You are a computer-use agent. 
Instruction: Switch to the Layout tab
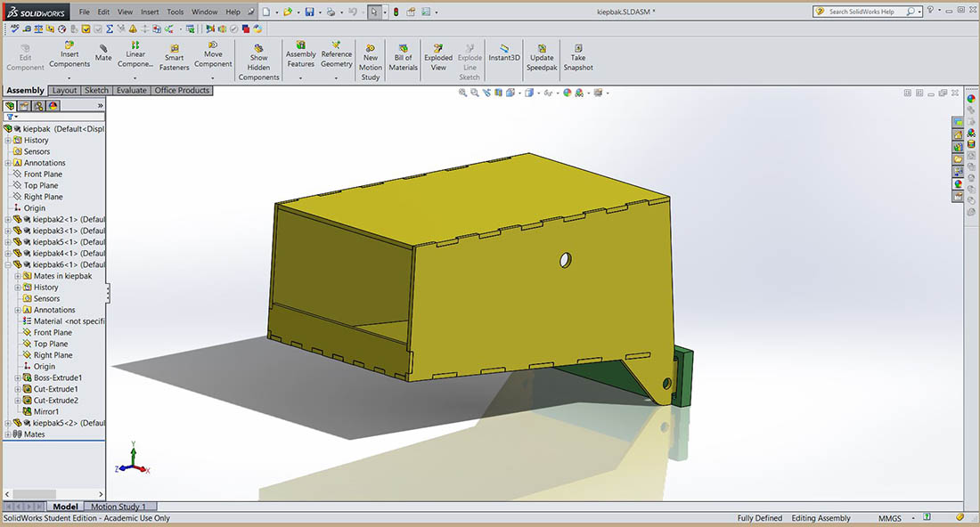click(64, 91)
